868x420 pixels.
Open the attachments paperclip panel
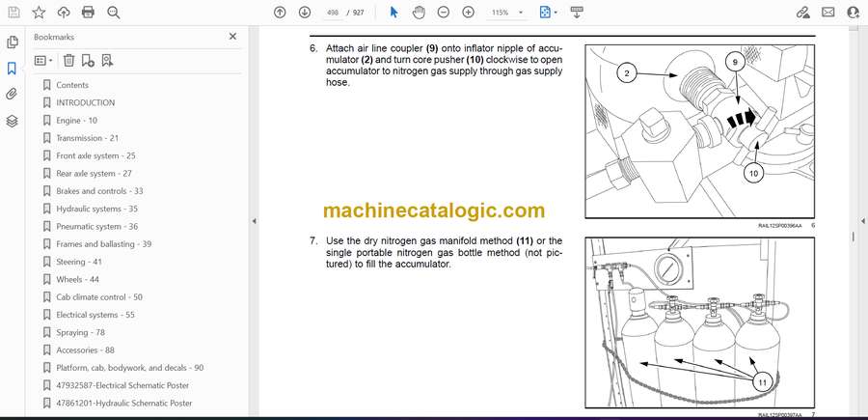pos(13,95)
